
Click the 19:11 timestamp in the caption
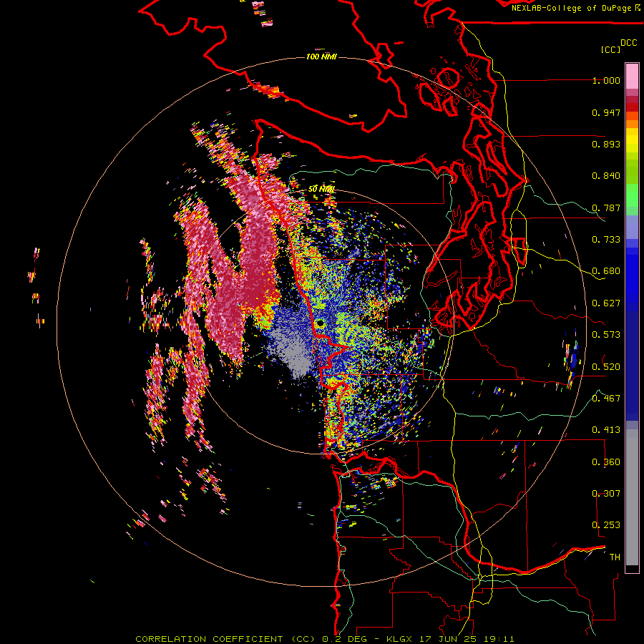498,639
